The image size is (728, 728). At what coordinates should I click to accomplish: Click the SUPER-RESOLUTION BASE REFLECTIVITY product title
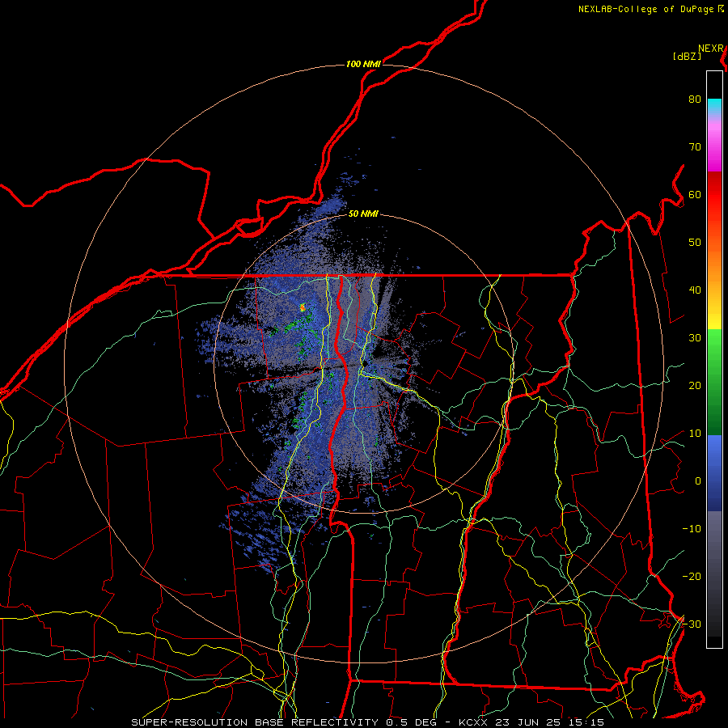pos(253,722)
